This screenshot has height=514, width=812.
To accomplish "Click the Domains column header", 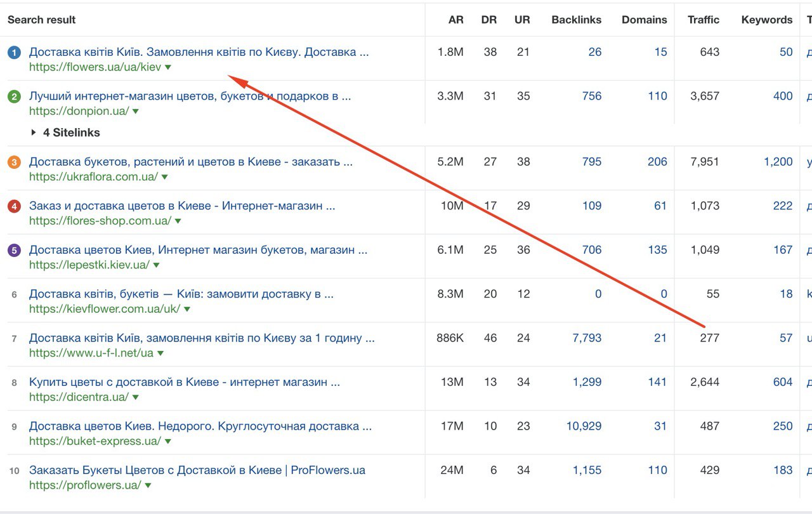I will [645, 20].
